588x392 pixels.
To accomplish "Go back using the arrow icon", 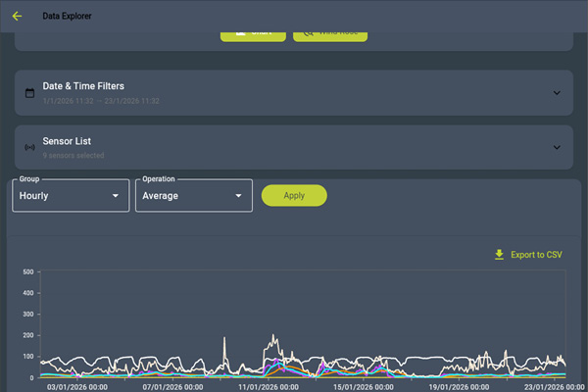I will (x=17, y=16).
